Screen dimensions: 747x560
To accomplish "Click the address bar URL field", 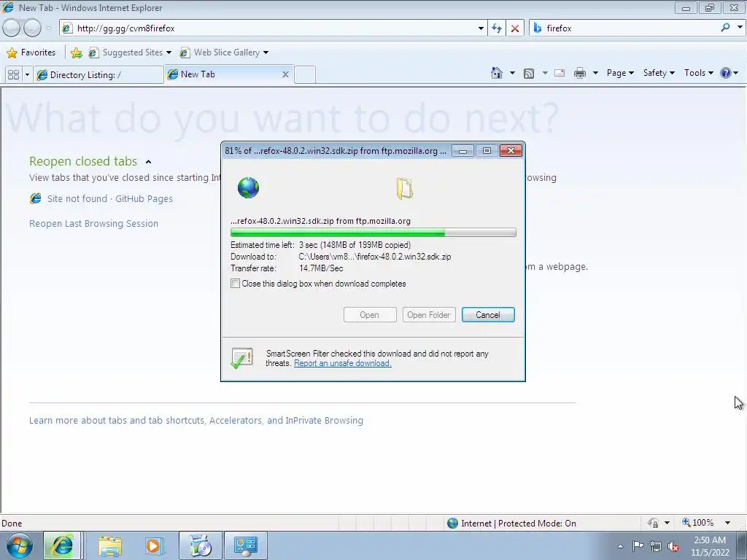I will [x=274, y=28].
